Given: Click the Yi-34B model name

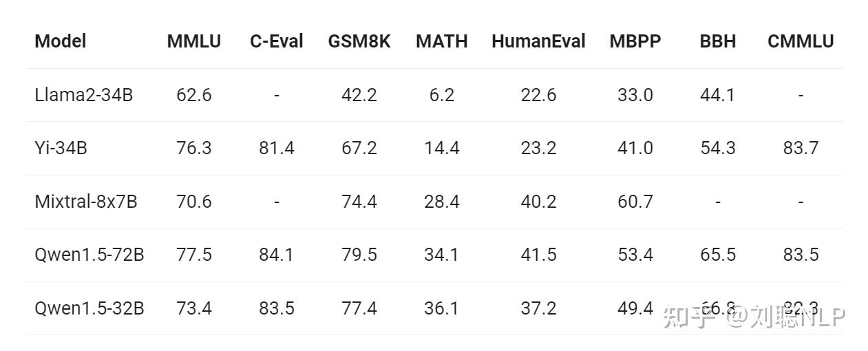Looking at the screenshot, I should 61,148.
